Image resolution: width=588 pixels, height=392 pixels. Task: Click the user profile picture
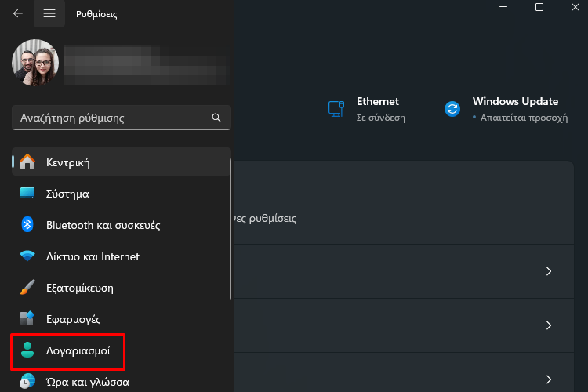(35, 63)
